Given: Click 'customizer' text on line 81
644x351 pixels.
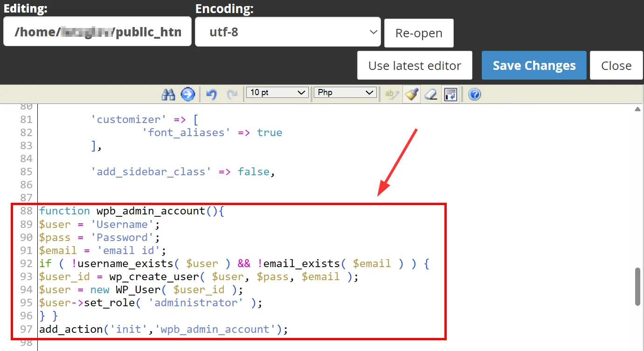Looking at the screenshot, I should tap(128, 119).
